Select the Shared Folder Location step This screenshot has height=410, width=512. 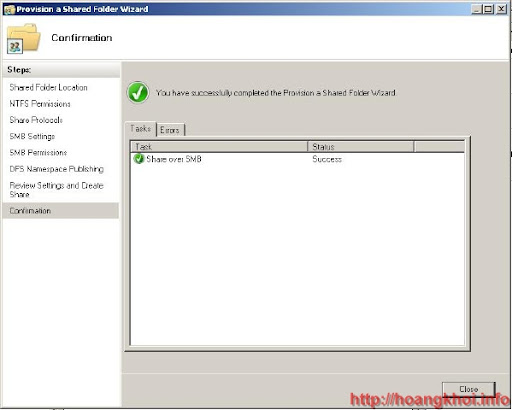coord(49,88)
